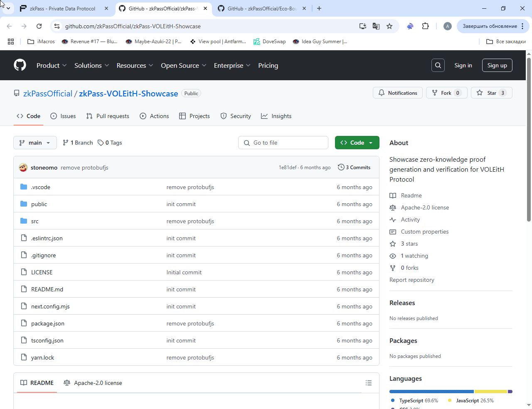The image size is (532, 409).
Task: Open the main branch selector dropdown
Action: coord(35,143)
